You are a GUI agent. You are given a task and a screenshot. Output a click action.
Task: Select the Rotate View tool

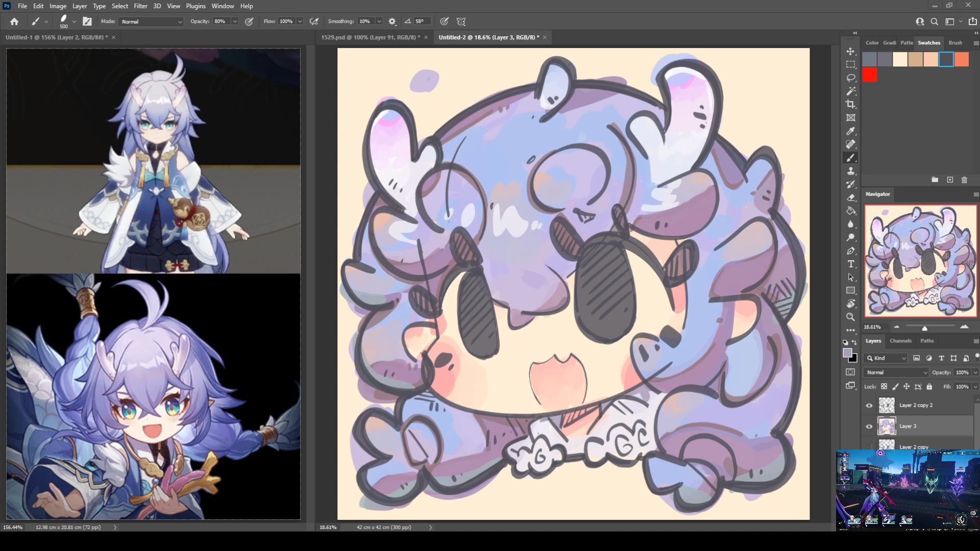[x=850, y=304]
